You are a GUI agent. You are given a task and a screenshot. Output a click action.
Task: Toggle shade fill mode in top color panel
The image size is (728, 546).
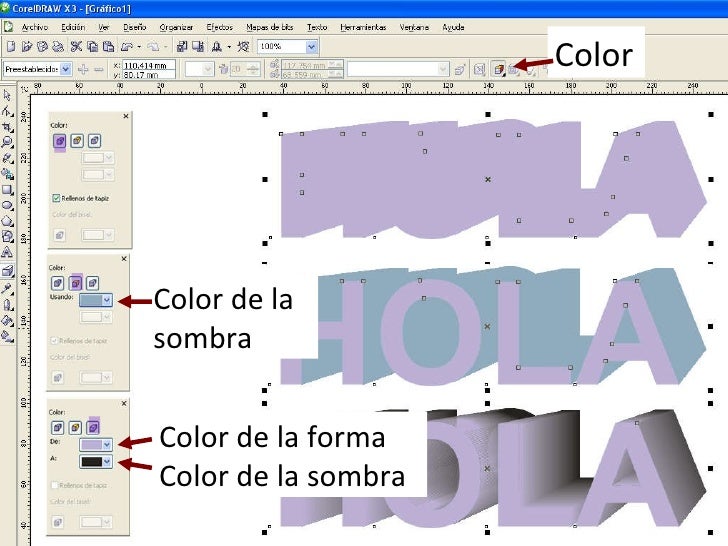pos(94,141)
